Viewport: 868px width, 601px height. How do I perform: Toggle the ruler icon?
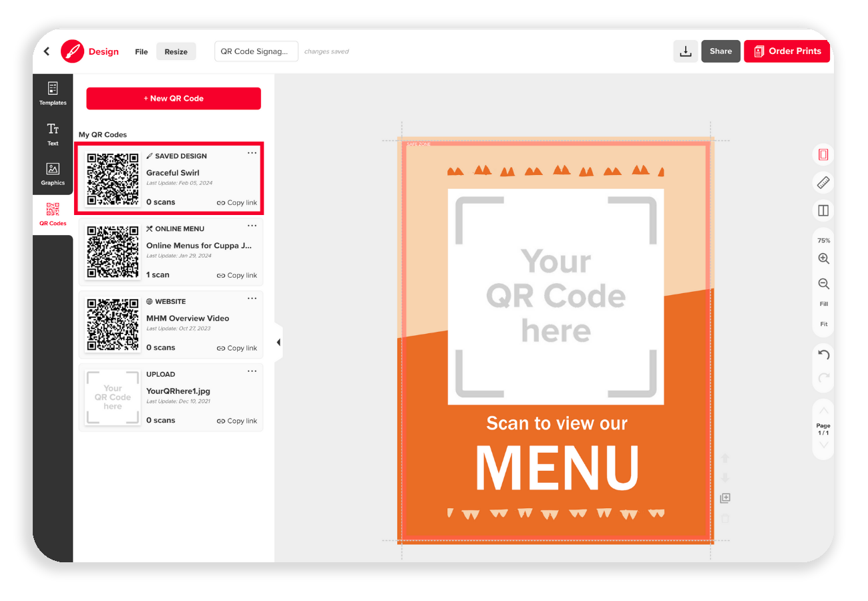(823, 182)
